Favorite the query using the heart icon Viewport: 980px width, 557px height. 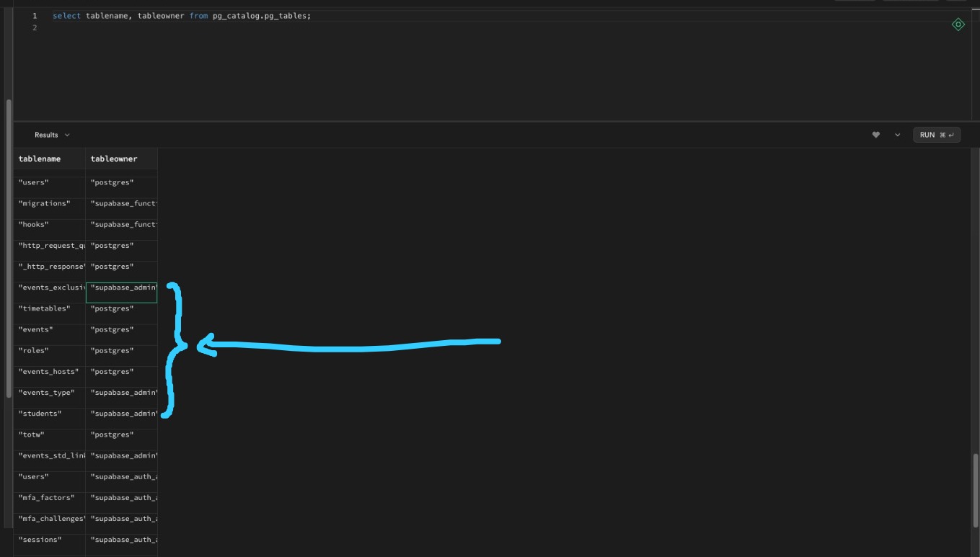click(x=875, y=134)
